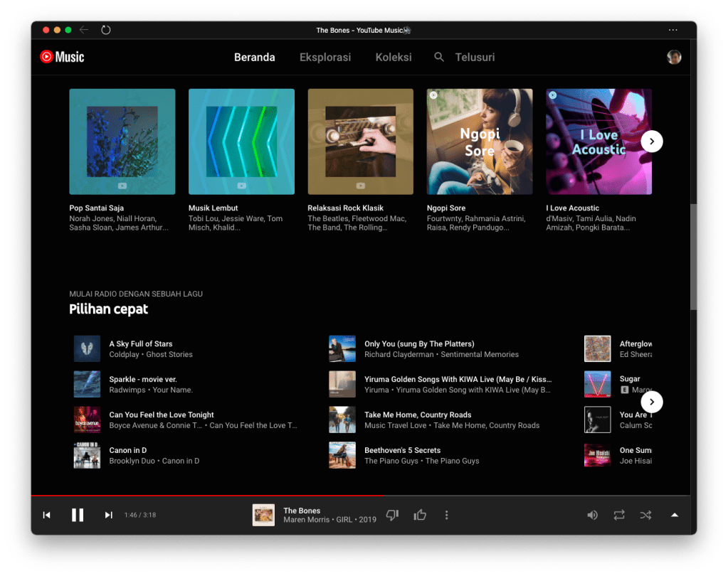Viewport: 728px width, 576px height.
Task: Reload the page with refresh icon
Action: click(x=106, y=30)
